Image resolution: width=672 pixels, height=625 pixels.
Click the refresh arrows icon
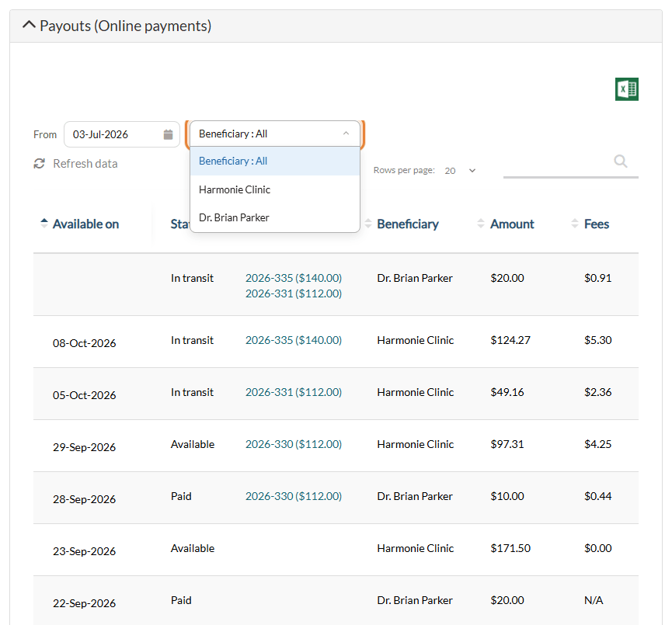[40, 164]
